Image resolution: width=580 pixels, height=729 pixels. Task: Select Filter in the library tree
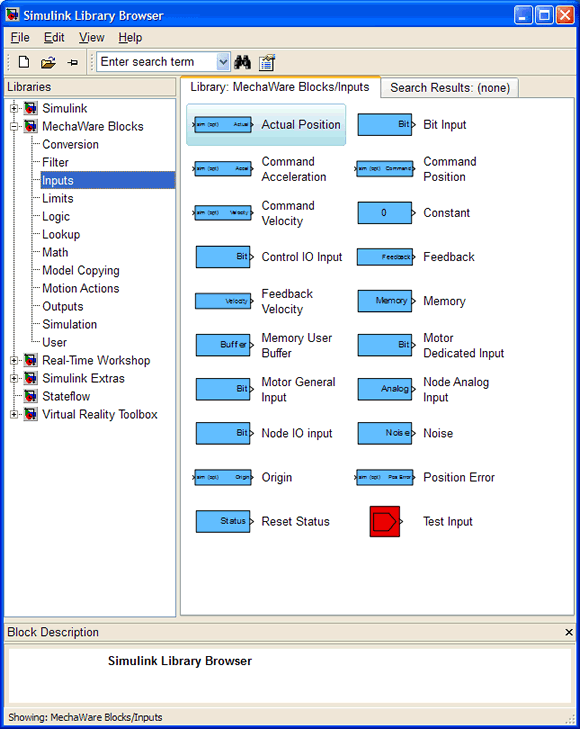(55, 163)
